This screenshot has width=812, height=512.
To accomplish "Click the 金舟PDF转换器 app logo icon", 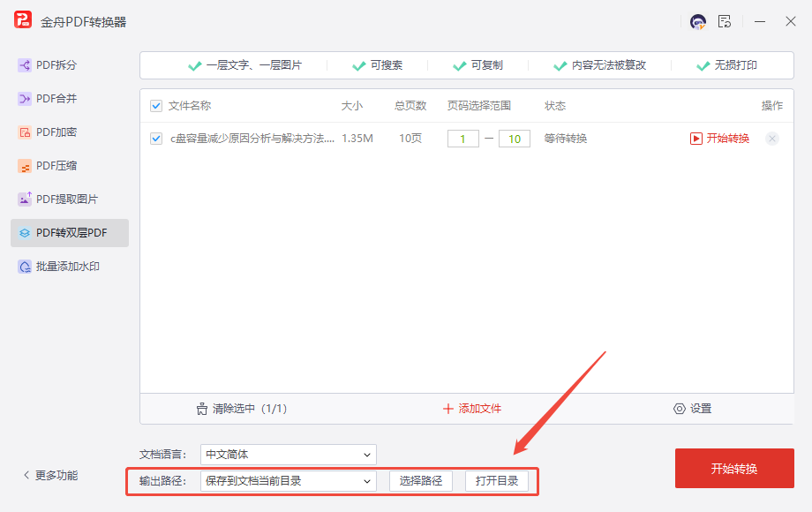I will (23, 20).
